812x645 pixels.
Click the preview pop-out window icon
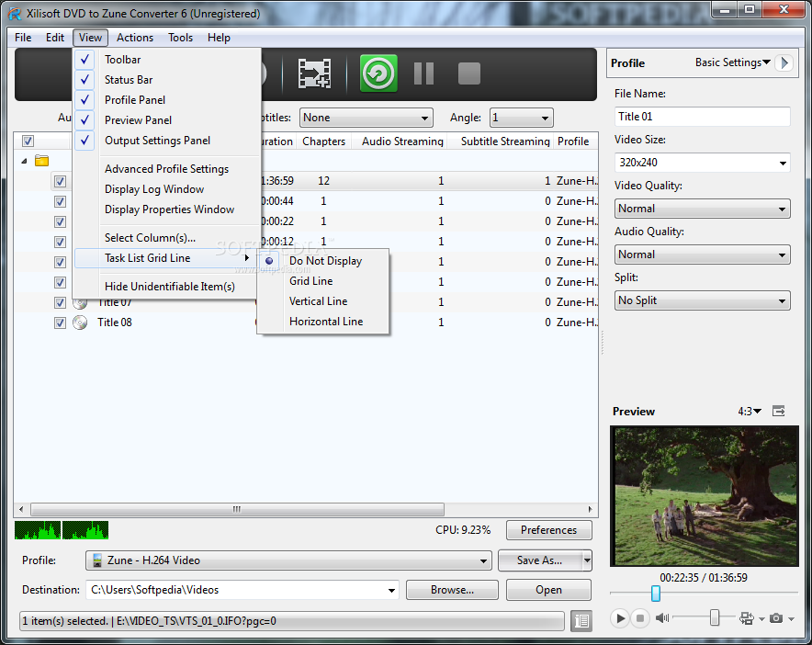(x=778, y=412)
